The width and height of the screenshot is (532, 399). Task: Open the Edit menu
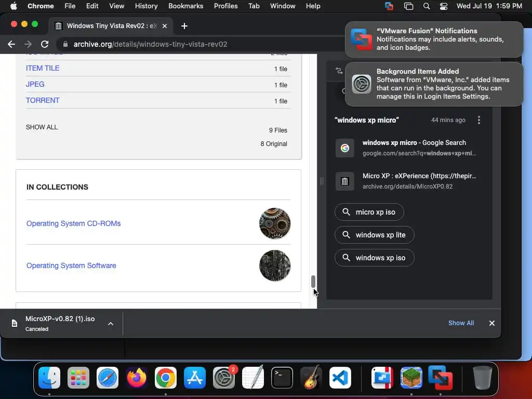pos(92,6)
